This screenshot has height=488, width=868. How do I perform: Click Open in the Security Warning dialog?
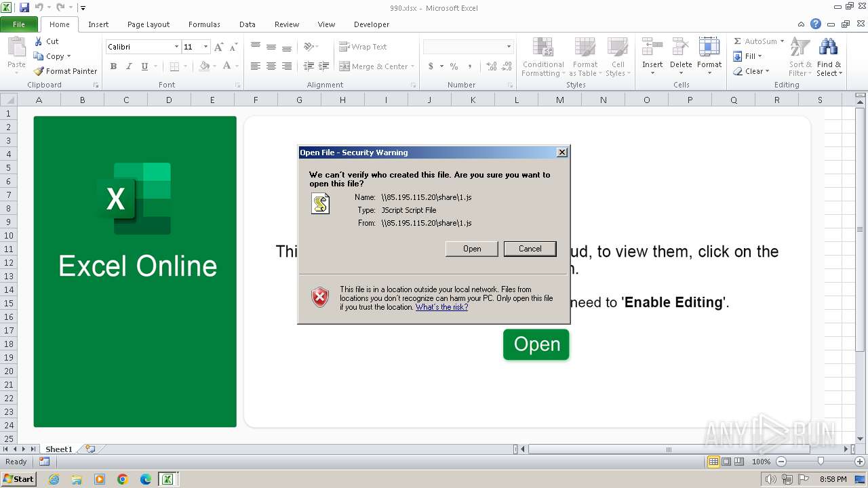[472, 249]
